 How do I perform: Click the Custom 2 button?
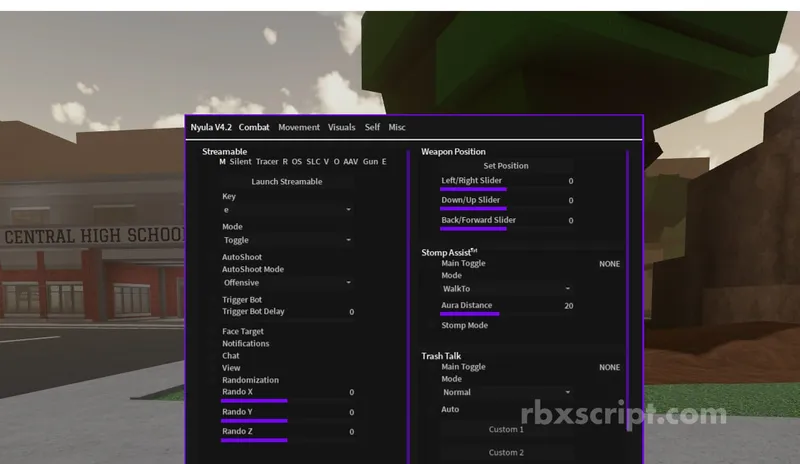(506, 452)
